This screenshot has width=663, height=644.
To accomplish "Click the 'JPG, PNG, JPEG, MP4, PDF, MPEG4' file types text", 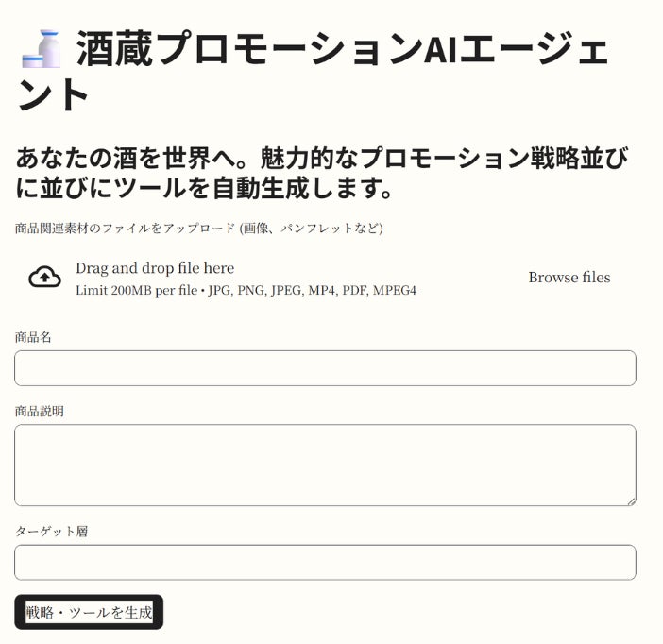I will tap(312, 290).
